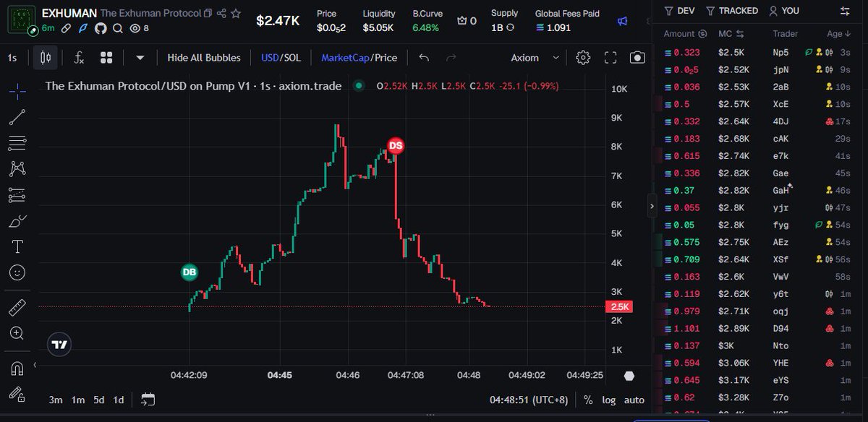
Task: Open the GitHub link icon
Action: tap(100, 28)
